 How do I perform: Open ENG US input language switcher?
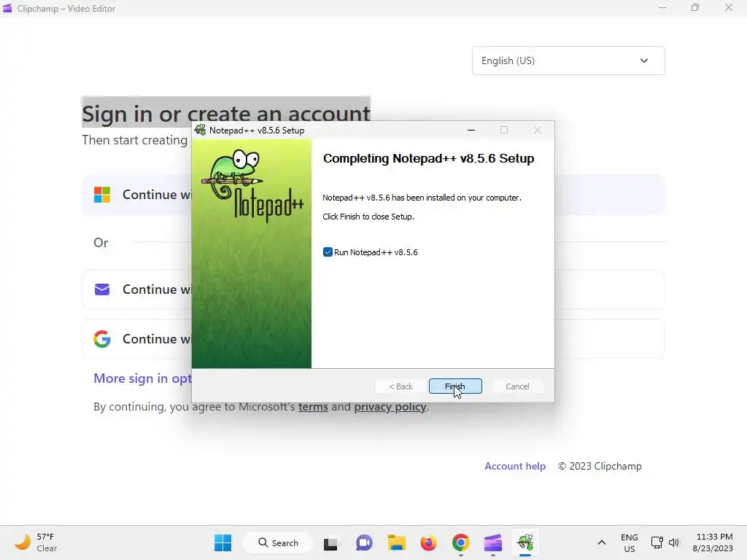[x=630, y=542]
